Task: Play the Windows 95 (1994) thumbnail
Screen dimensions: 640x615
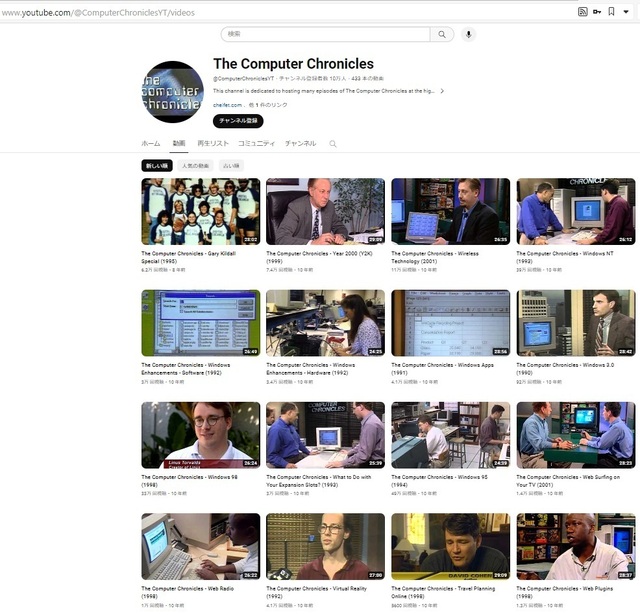Action: pyautogui.click(x=451, y=435)
